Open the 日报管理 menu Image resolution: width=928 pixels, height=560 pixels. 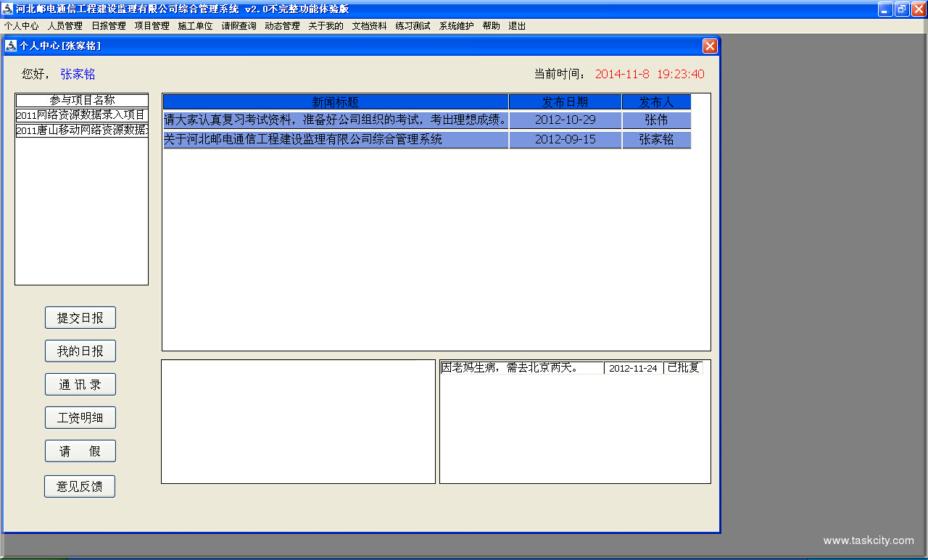(x=109, y=26)
